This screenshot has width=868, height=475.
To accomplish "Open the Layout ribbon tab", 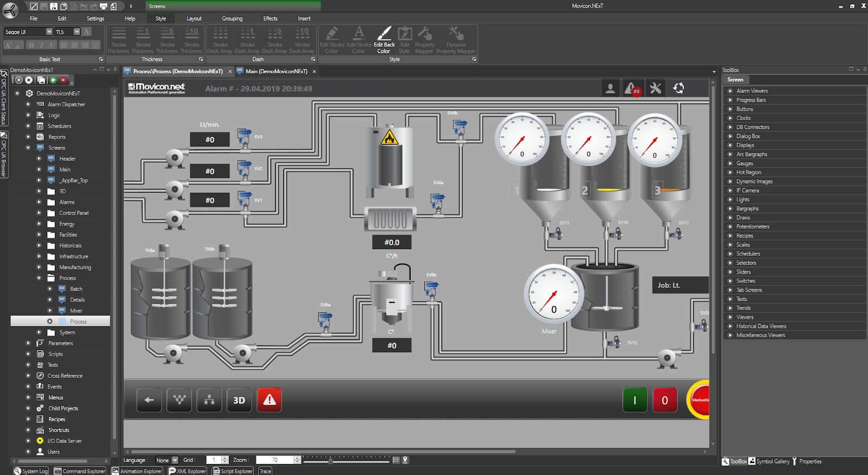I will 194,18.
